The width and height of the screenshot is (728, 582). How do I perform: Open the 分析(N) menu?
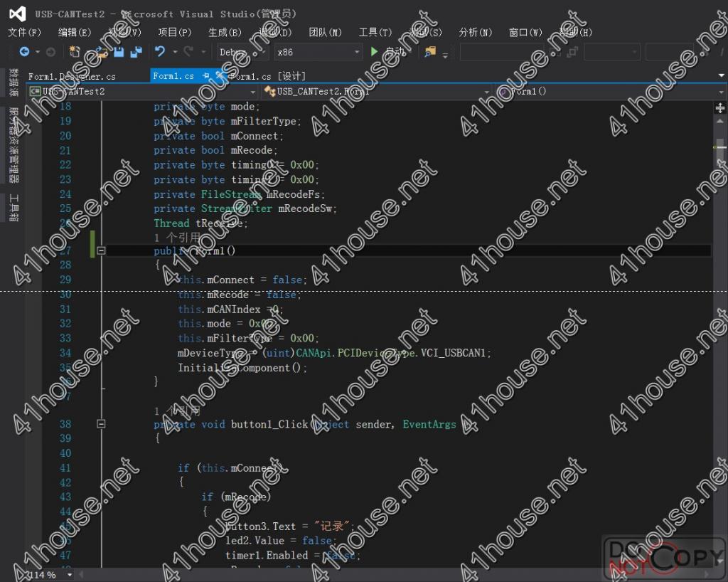click(476, 32)
